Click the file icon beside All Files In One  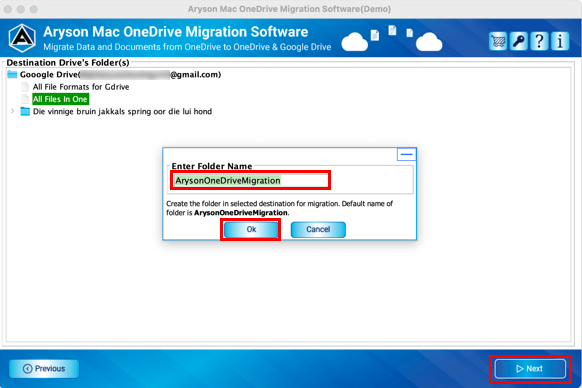[x=25, y=99]
